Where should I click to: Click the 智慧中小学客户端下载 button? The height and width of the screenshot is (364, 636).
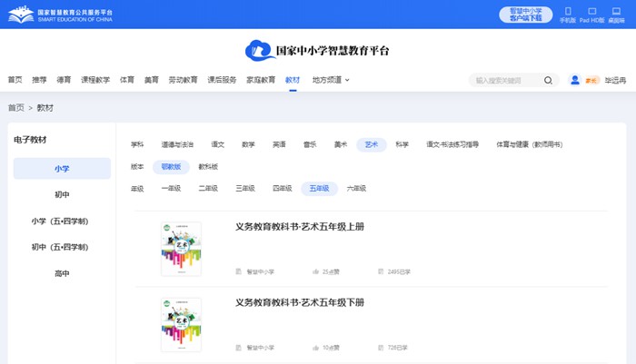click(526, 15)
